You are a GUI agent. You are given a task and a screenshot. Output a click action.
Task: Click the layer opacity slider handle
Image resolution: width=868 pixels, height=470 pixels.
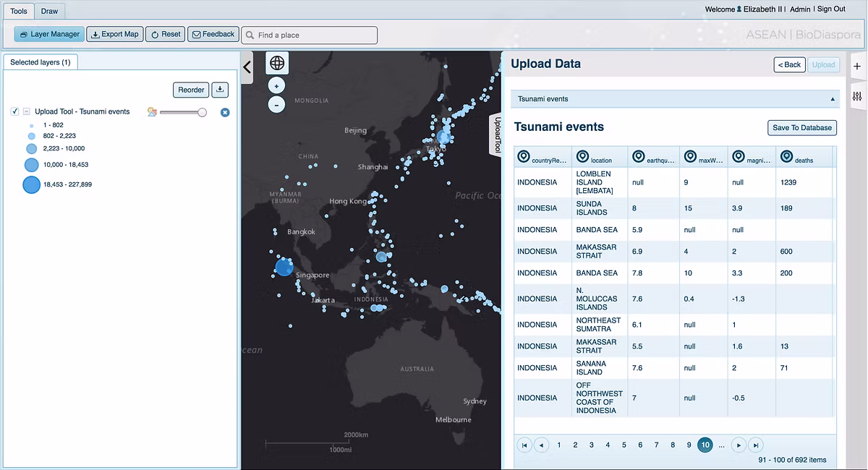pyautogui.click(x=202, y=112)
